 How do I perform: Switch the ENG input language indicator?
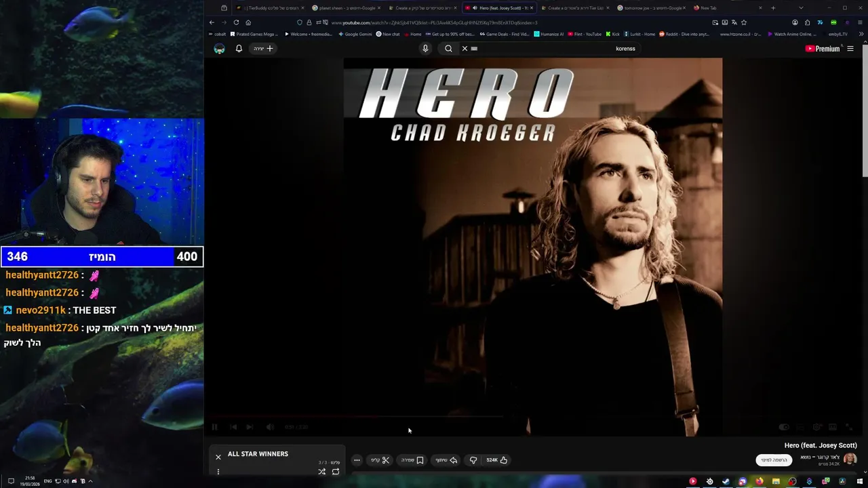48,481
